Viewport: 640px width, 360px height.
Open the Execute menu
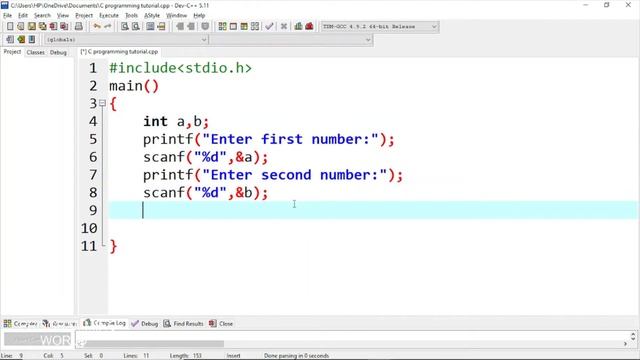[x=109, y=16]
